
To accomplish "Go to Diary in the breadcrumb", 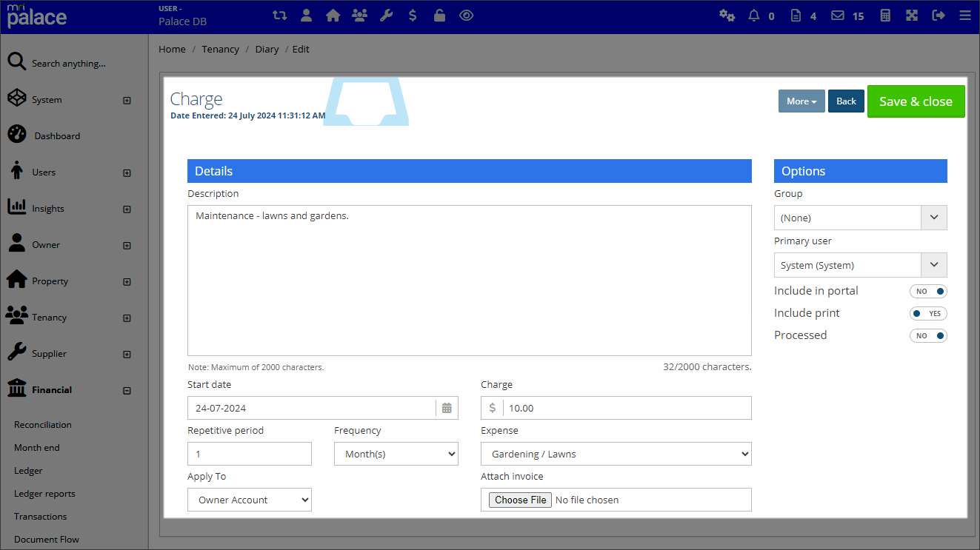I will coord(267,50).
